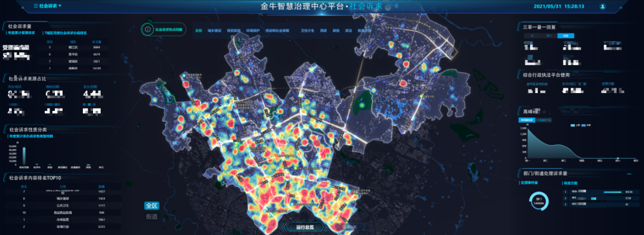Click the hamburger menu icon beside 社会诉求

pyautogui.click(x=36, y=6)
